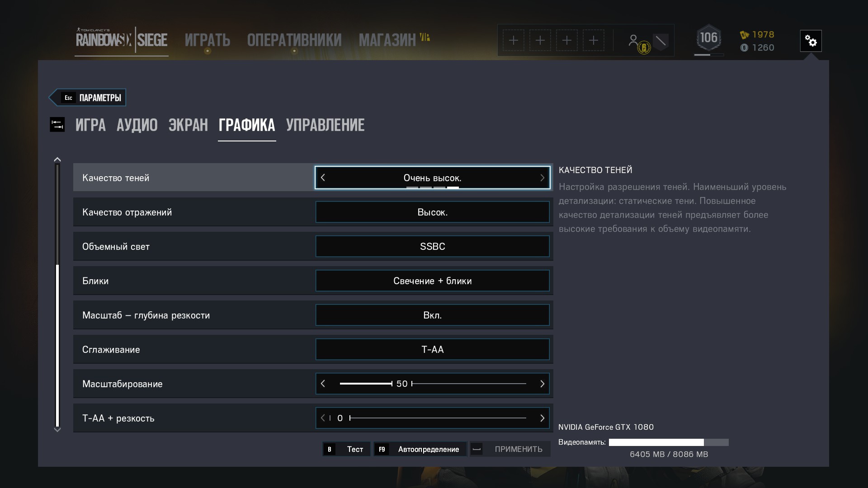Switch the Объемный свет SSBC option
868x488 pixels.
click(x=433, y=246)
